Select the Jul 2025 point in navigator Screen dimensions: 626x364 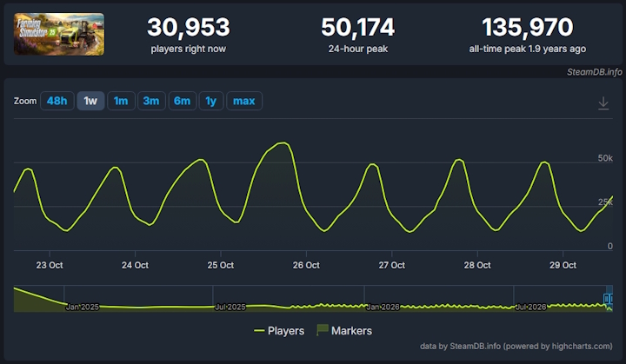[x=230, y=307]
